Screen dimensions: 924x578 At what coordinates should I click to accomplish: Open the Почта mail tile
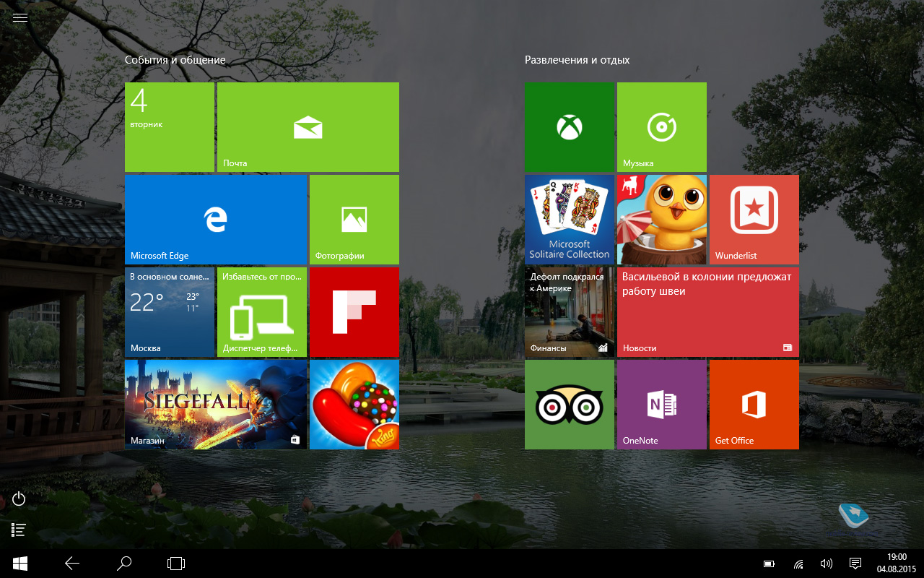coord(308,127)
